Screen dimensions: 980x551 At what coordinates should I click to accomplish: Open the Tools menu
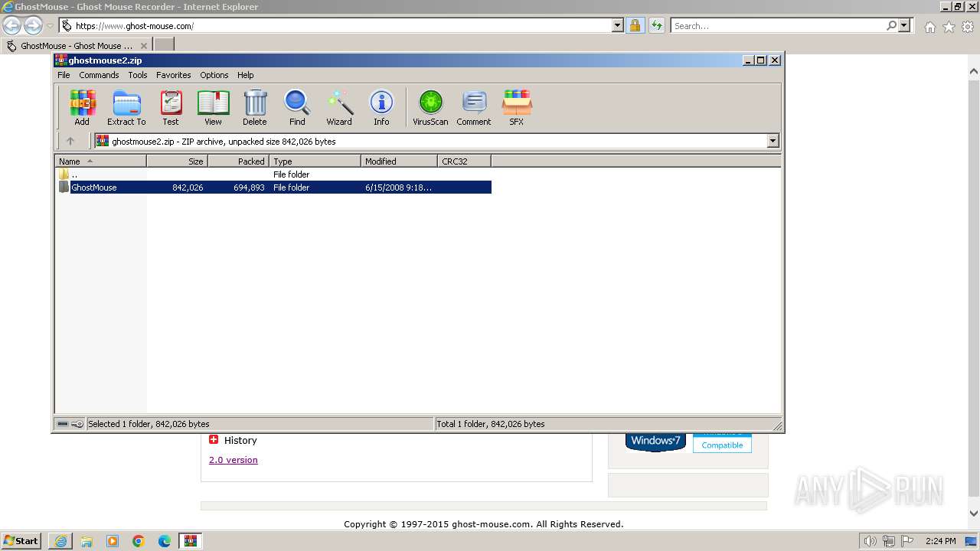tap(138, 75)
